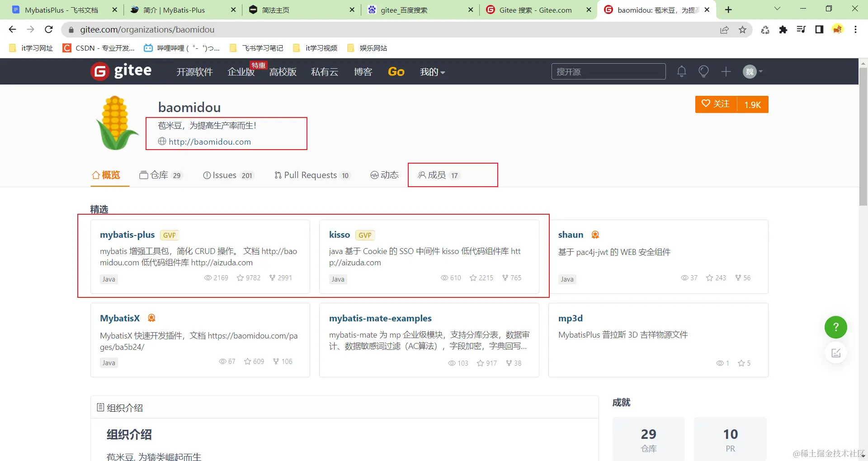Open media control icon in toolbar
Viewport: 868px width, 461px height.
coord(801,30)
